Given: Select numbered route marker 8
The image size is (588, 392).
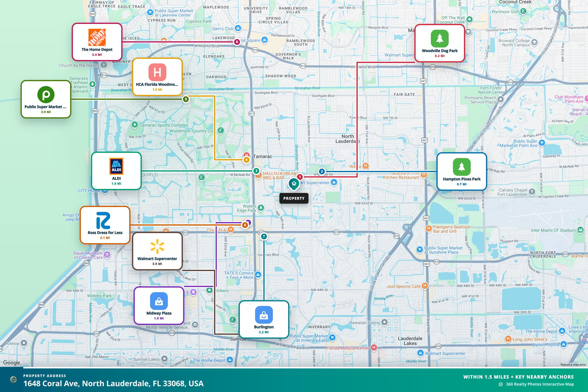Looking at the screenshot, I should pos(237,42).
